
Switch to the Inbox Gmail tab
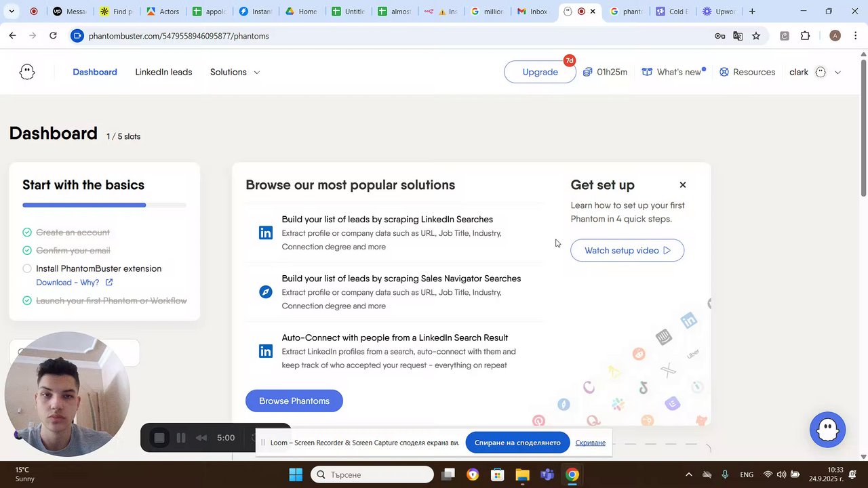tap(532, 12)
